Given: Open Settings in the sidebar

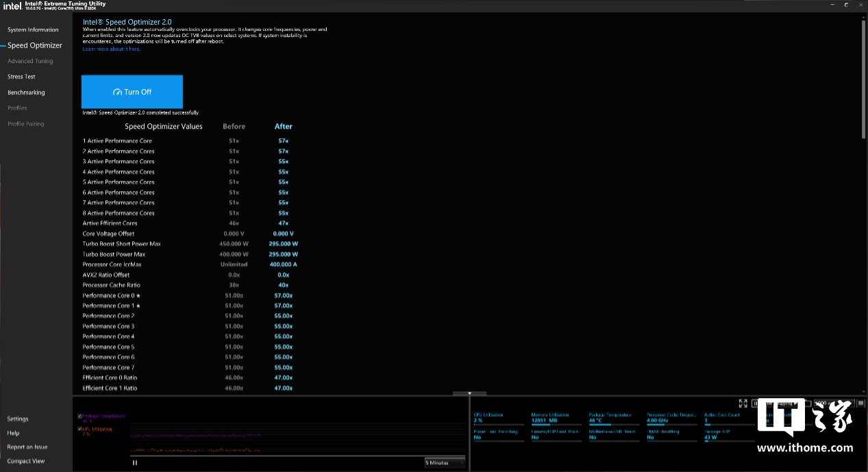Looking at the screenshot, I should coord(18,419).
